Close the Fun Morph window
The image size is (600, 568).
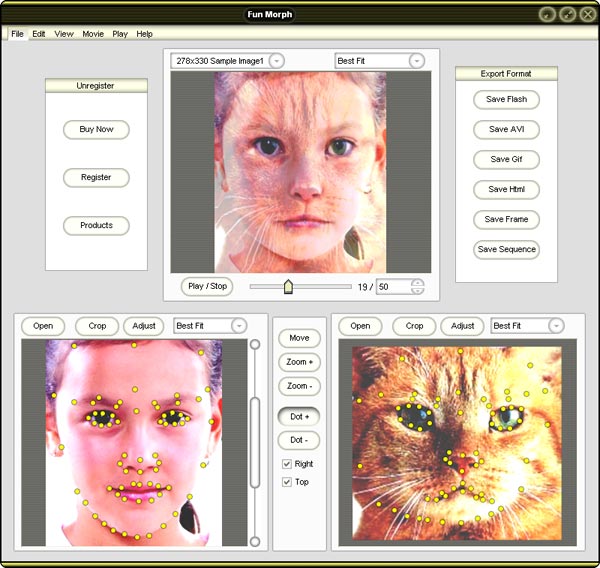(588, 15)
